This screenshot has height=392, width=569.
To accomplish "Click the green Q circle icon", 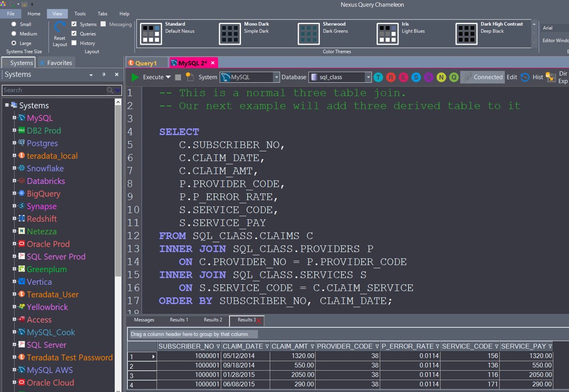I will coord(453,77).
